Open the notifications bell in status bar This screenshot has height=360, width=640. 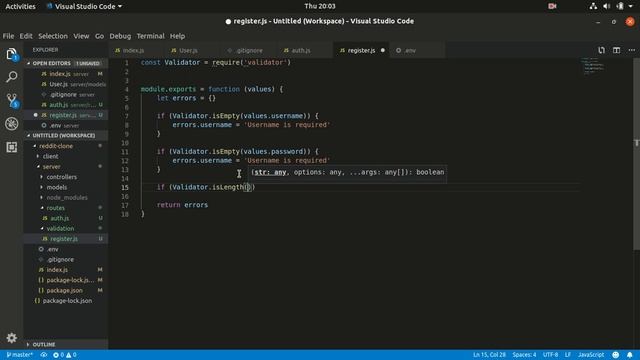630,355
